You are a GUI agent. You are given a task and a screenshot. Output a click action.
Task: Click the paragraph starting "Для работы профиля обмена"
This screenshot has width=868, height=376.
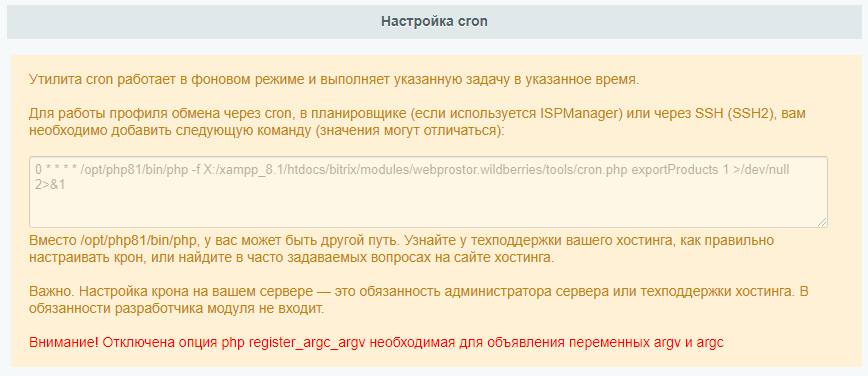coord(416,122)
